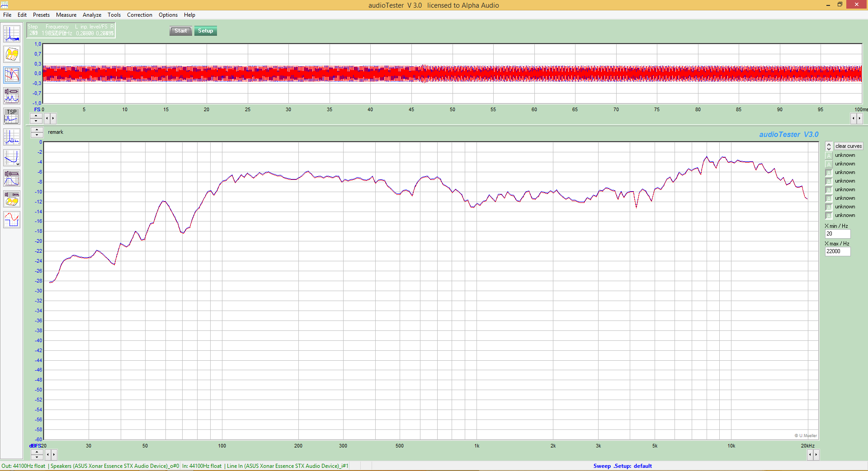Open the FFT spectrum analyzer mode icon

pos(12,34)
